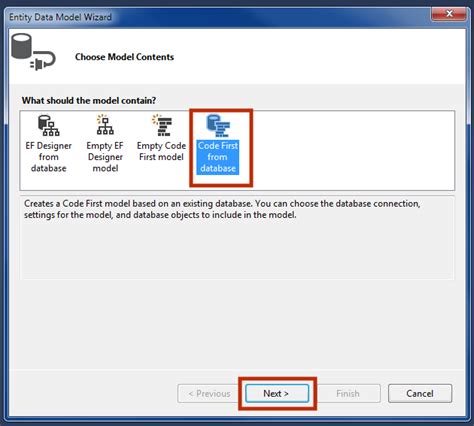This screenshot has width=474, height=426.
Task: Click the Previous button
Action: point(209,394)
